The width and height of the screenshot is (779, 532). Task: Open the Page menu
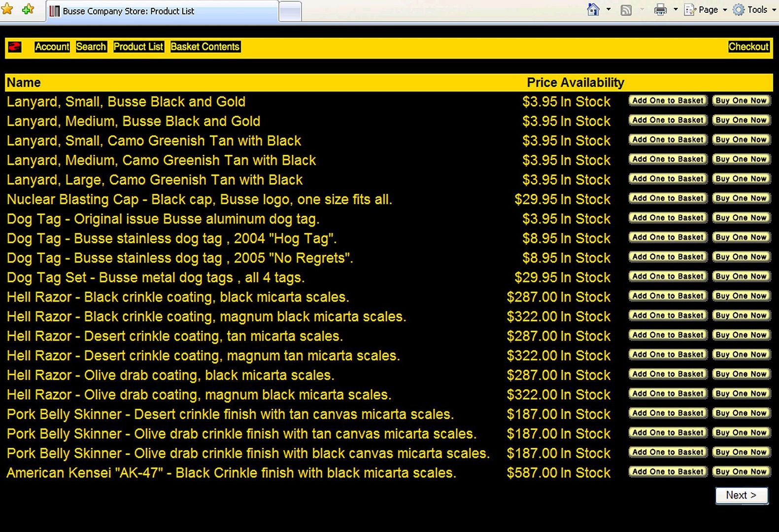coord(706,10)
